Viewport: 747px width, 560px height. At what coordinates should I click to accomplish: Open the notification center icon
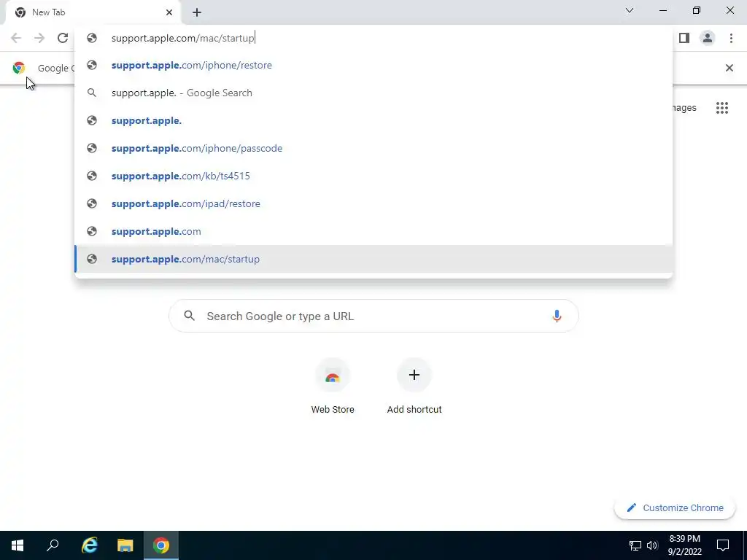click(723, 545)
